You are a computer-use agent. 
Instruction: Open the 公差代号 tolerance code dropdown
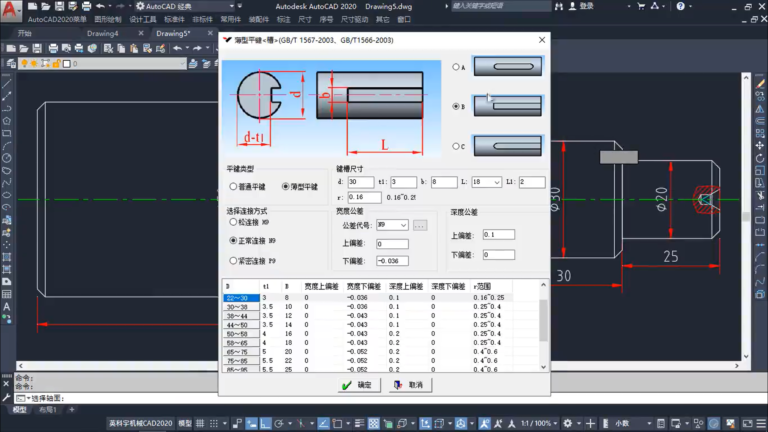[403, 225]
